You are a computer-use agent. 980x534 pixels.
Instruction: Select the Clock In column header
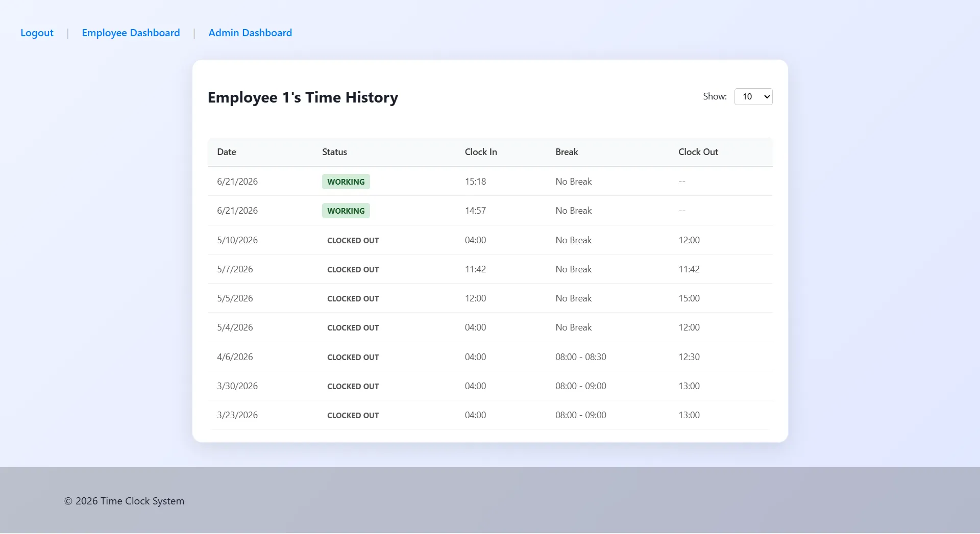click(481, 152)
